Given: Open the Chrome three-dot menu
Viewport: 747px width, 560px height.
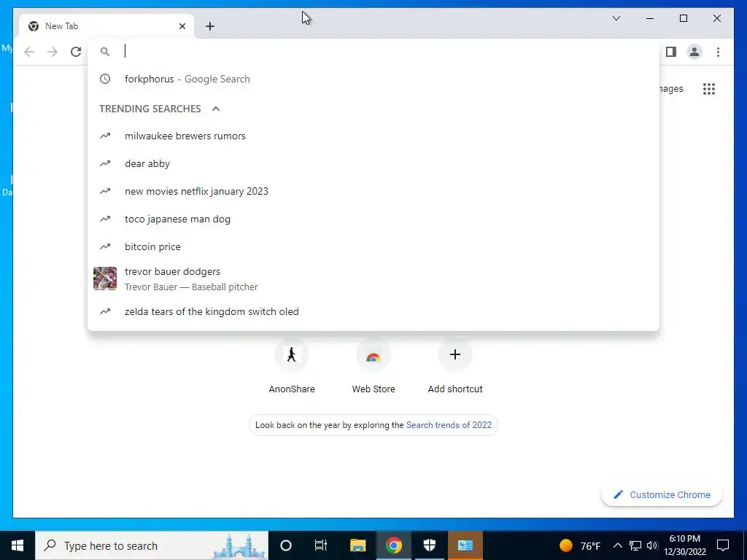Looking at the screenshot, I should [718, 52].
